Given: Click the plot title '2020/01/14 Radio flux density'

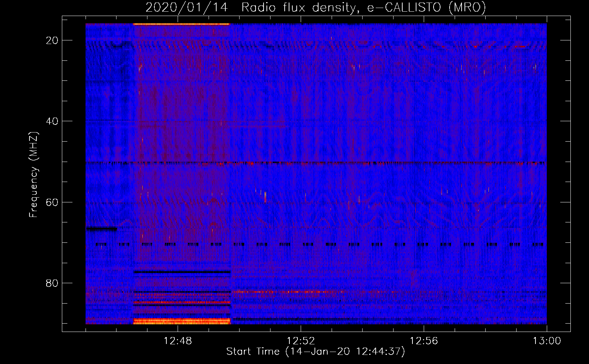Looking at the screenshot, I should pos(250,7).
